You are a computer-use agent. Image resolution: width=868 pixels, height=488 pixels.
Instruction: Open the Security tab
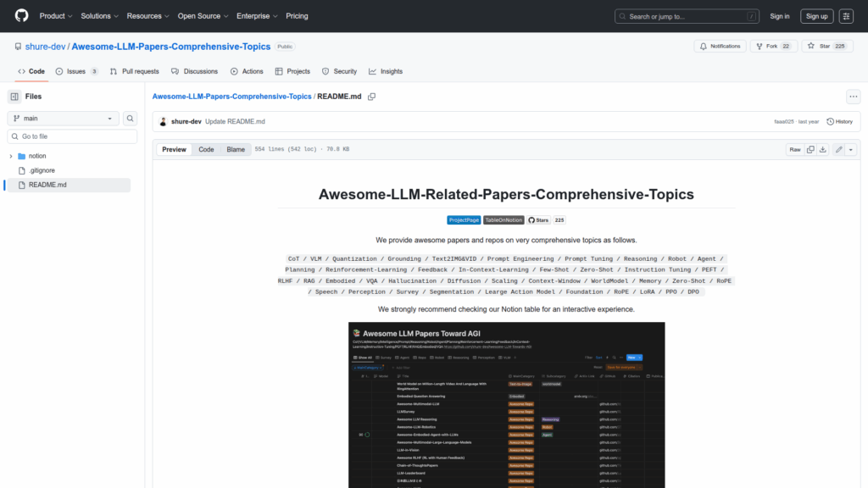[339, 71]
